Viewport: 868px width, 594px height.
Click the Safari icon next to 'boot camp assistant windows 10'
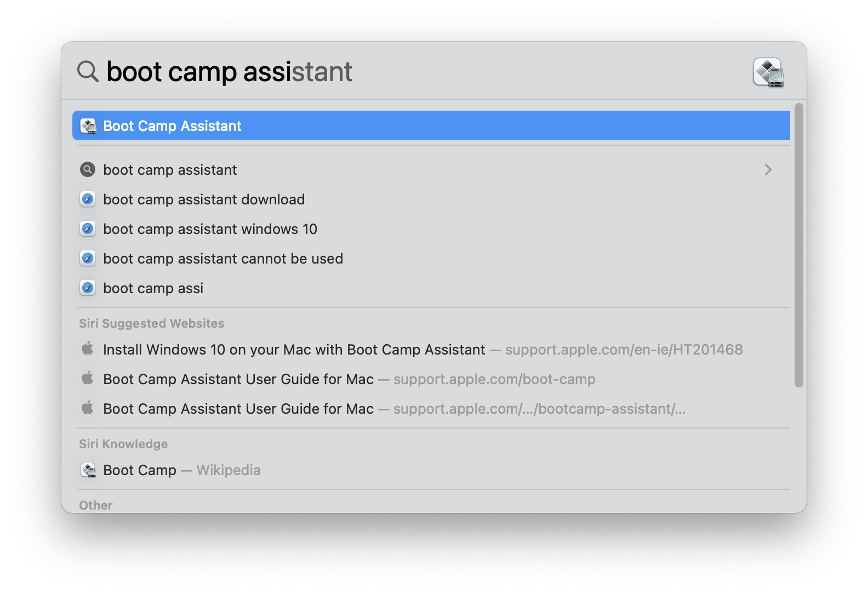pyautogui.click(x=88, y=229)
